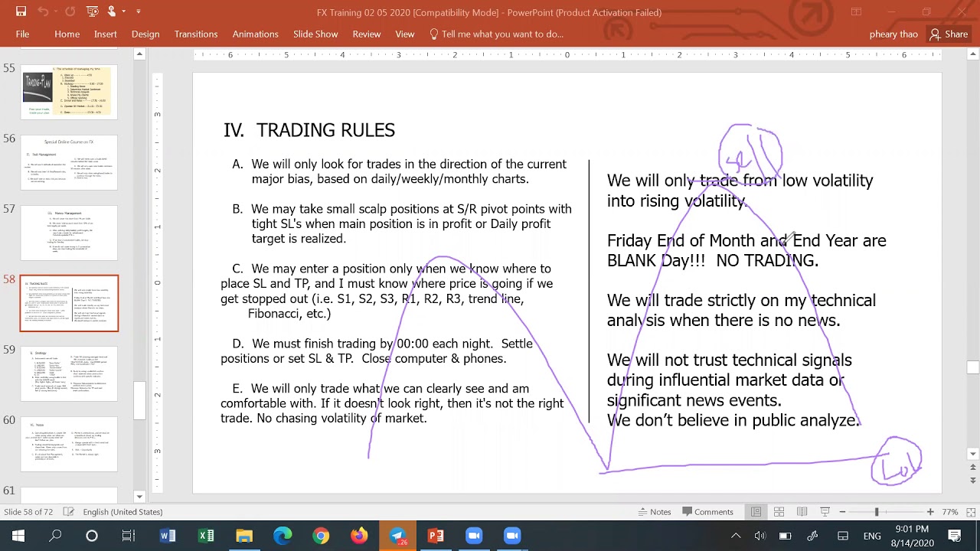Start Slide Show from status bar icon

point(825,511)
